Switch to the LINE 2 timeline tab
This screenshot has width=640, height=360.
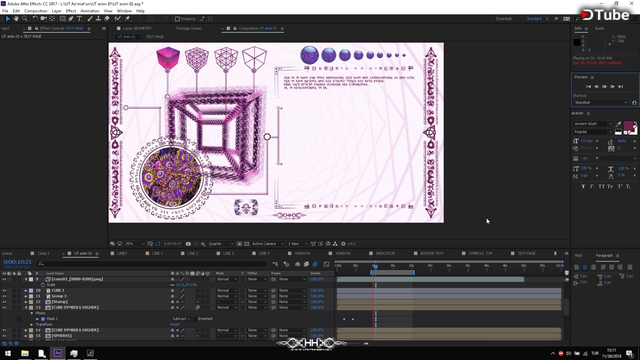[193, 253]
